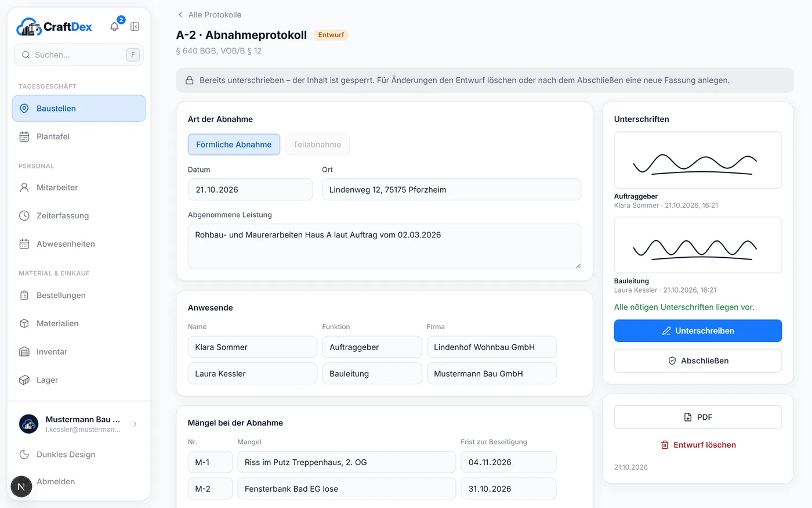Click the Baustellen location pin icon

(24, 109)
